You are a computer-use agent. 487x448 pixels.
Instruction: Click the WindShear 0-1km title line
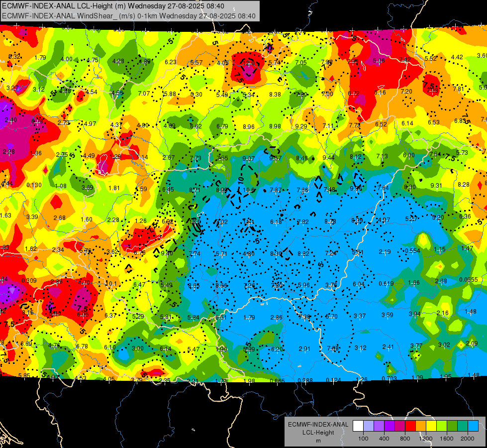click(x=129, y=16)
